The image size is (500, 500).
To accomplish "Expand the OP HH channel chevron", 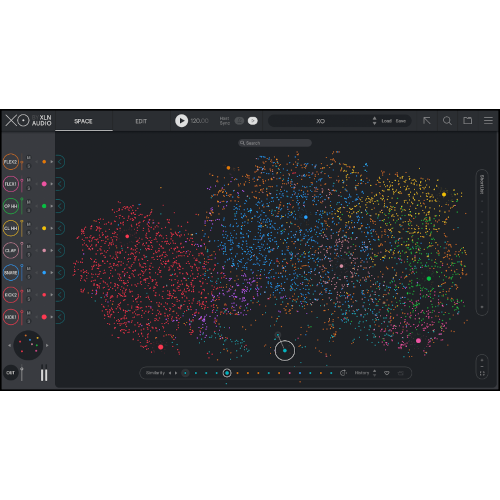I will point(60,206).
